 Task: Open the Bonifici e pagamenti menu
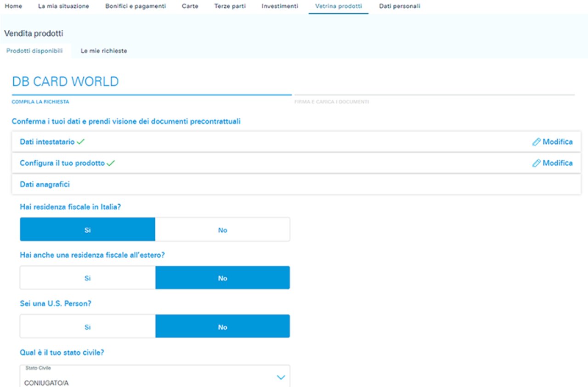tap(136, 6)
